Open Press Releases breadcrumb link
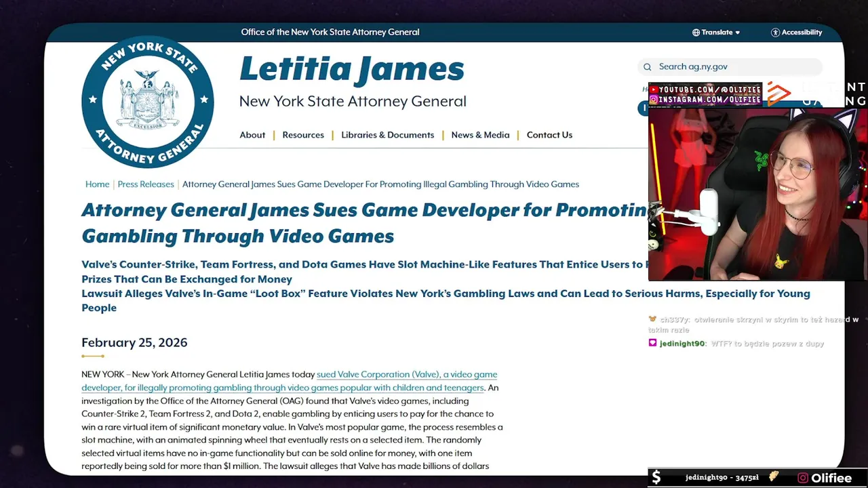Image resolution: width=868 pixels, height=488 pixels. [145, 184]
